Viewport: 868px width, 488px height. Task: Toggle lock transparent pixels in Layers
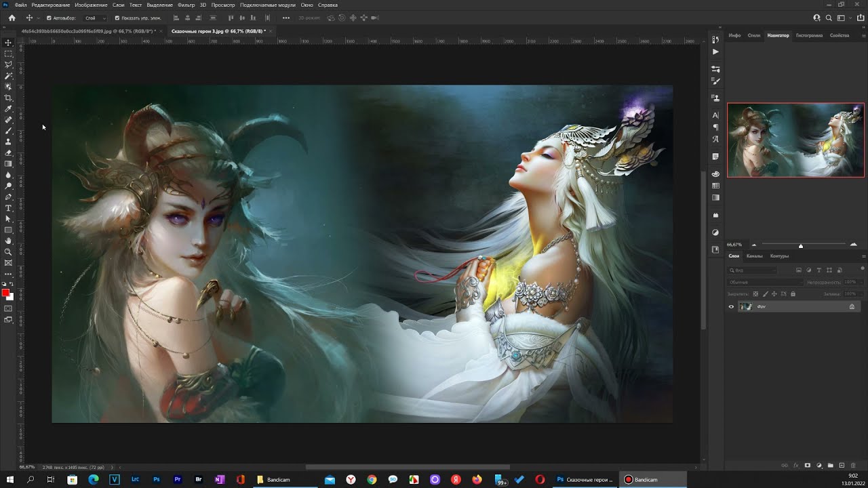click(x=756, y=294)
